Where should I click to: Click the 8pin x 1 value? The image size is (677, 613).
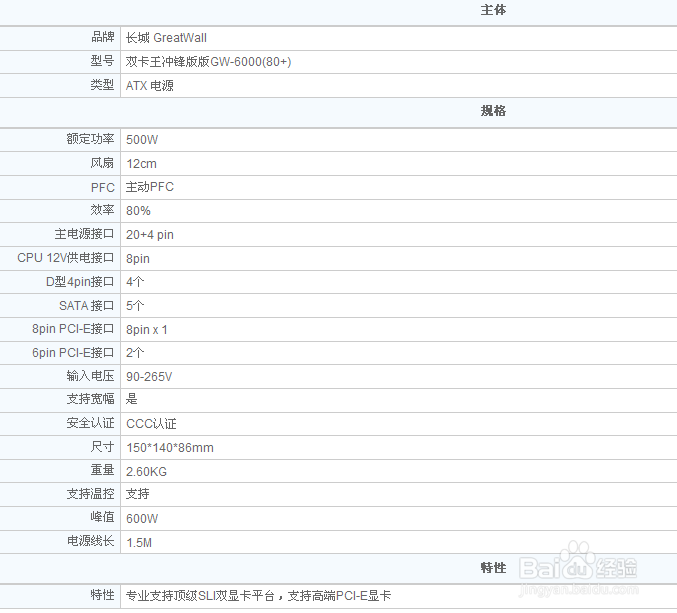147,330
